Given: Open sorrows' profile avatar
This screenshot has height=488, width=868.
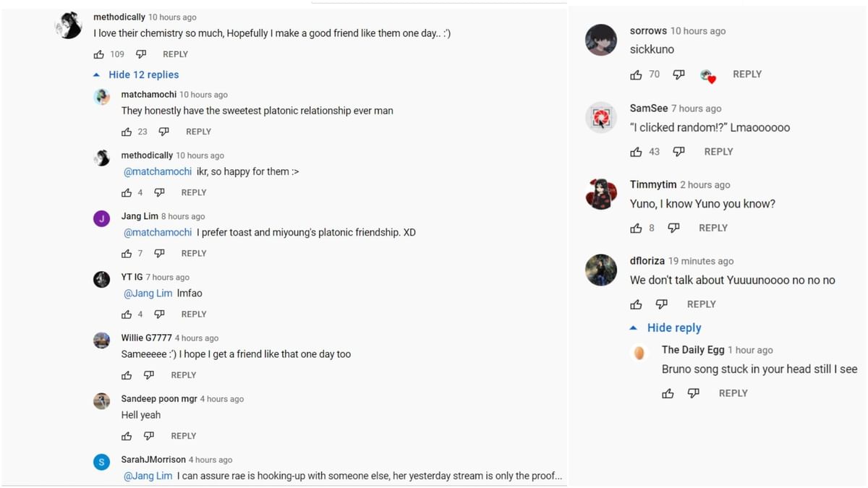Looking at the screenshot, I should point(601,40).
